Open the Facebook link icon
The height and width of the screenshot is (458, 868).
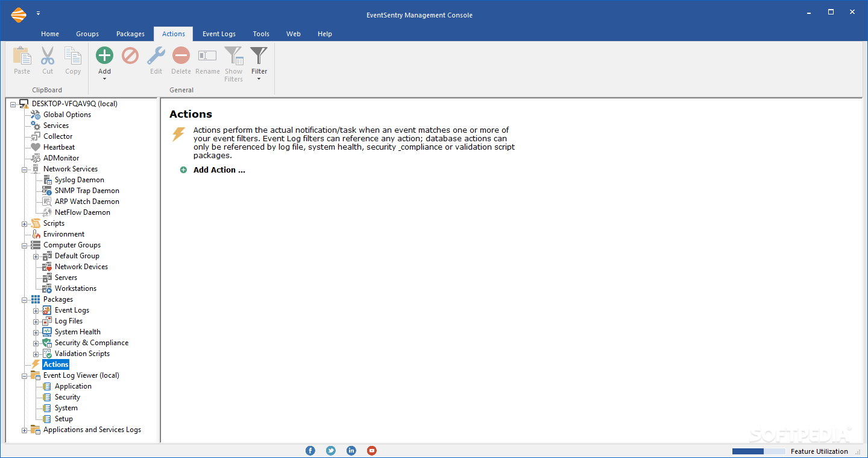click(310, 451)
